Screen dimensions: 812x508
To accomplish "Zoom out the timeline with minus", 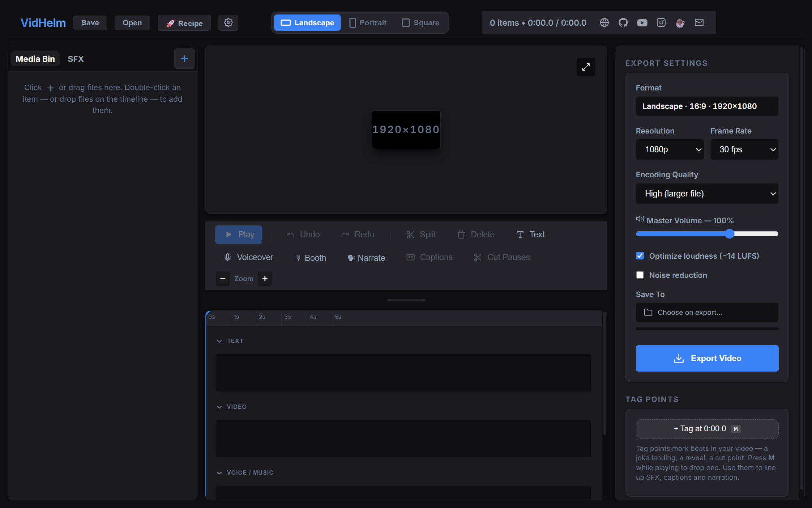I will tap(223, 279).
